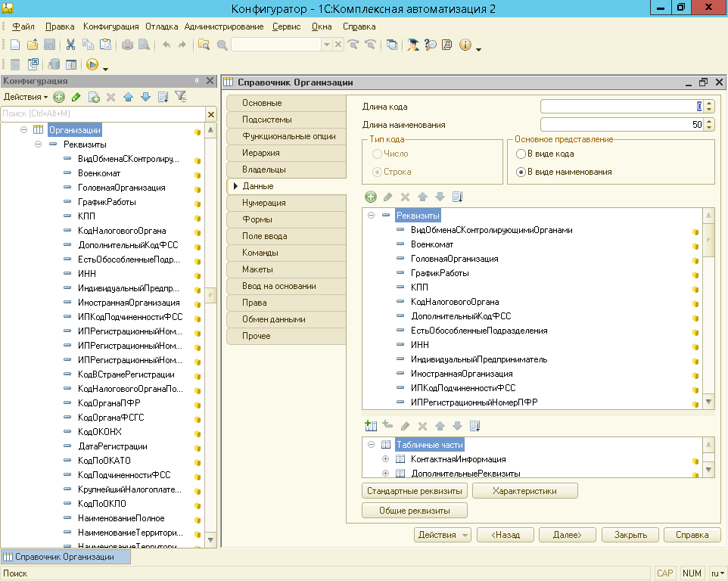
Task: Switch to the Иерархия tab
Action: coord(287,153)
